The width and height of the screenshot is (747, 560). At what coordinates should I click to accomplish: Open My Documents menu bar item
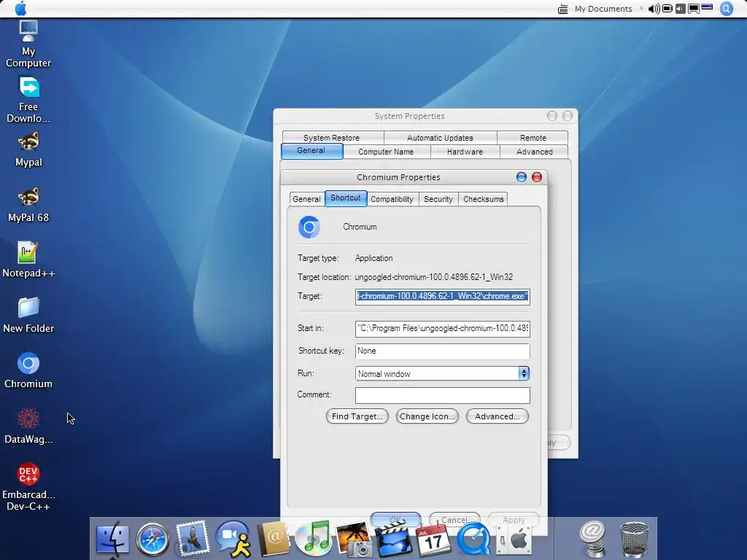pyautogui.click(x=603, y=9)
